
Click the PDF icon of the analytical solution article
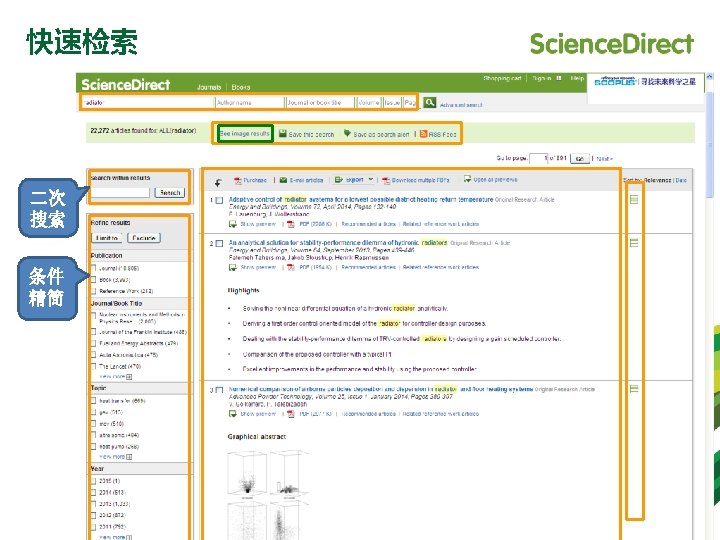coord(290,267)
